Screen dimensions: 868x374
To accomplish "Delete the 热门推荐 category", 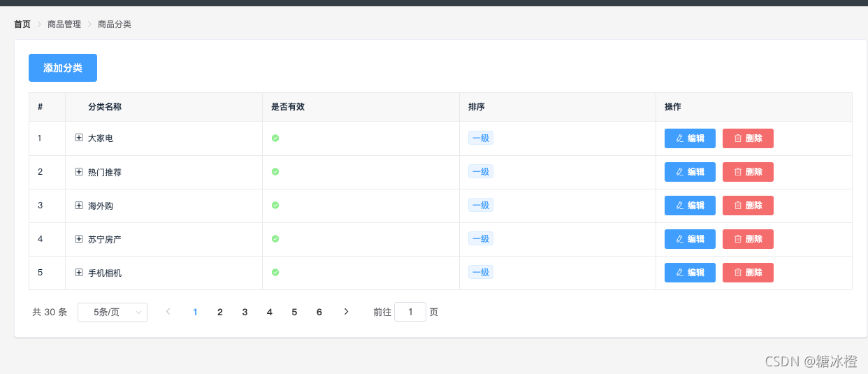I will 748,172.
